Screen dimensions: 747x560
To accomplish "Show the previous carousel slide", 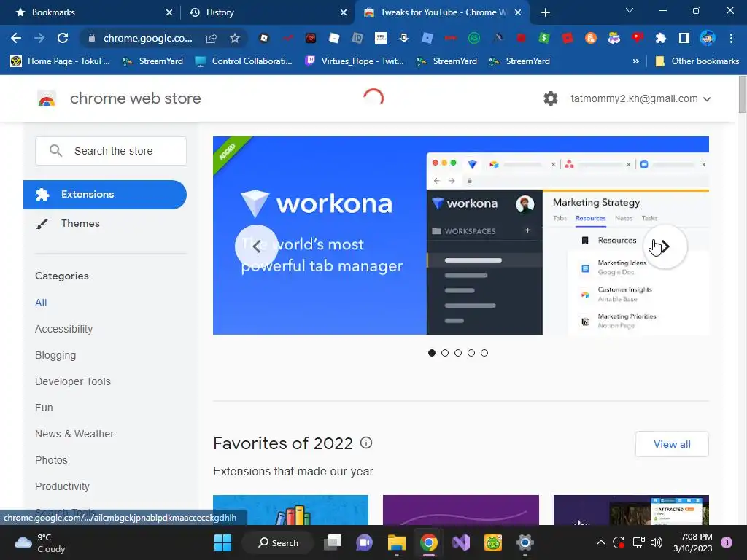I will [x=257, y=246].
